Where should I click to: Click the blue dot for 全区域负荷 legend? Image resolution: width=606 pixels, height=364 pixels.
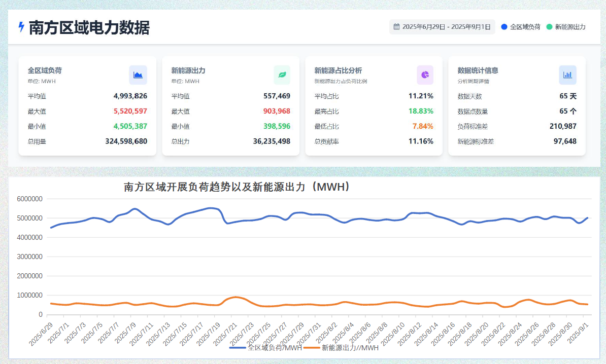tap(504, 27)
